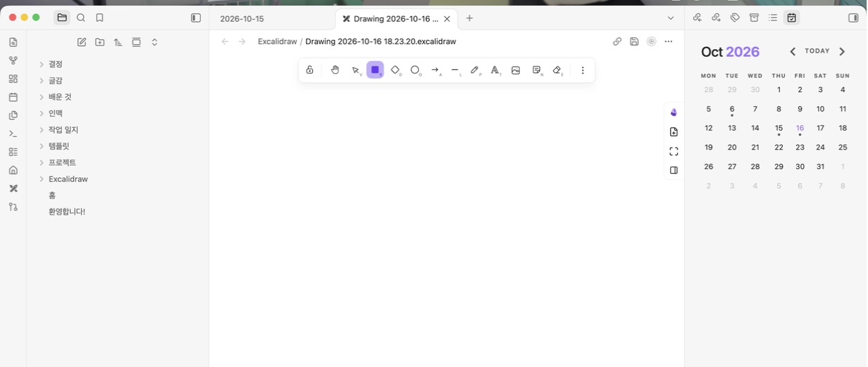Toggle the canvas side panel icon
This screenshot has height=367, width=868.
point(674,170)
